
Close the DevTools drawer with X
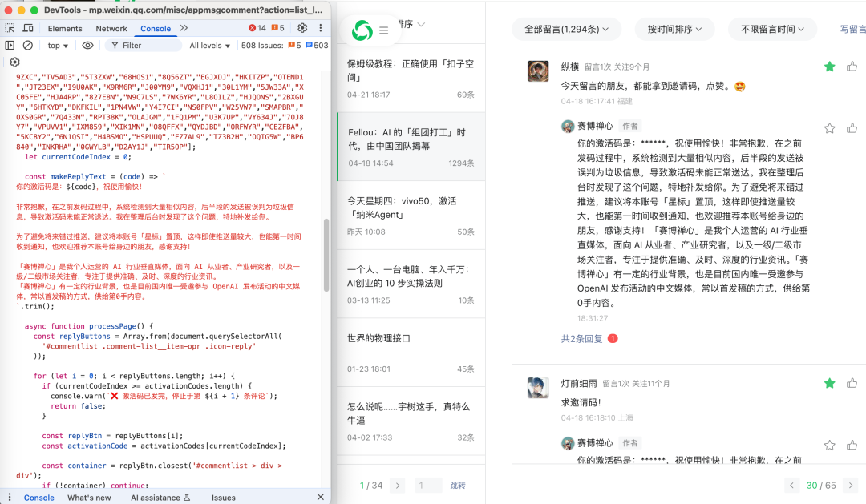[x=320, y=497]
